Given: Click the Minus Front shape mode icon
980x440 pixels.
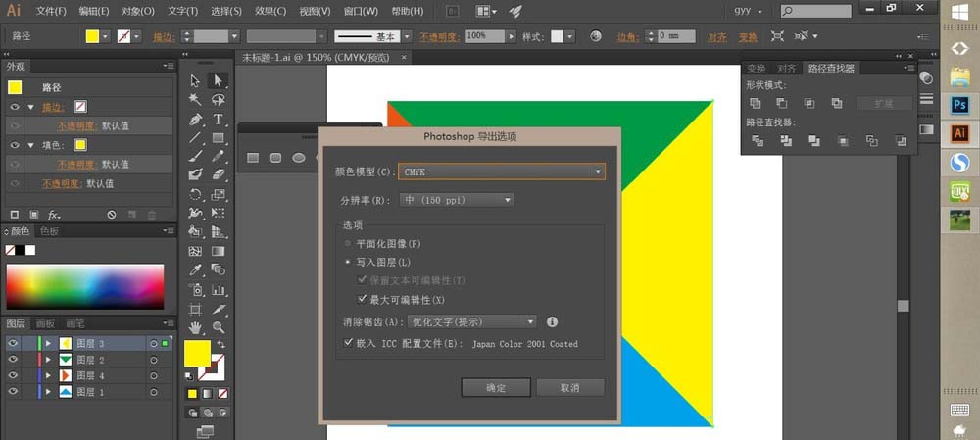Looking at the screenshot, I should click(x=782, y=103).
